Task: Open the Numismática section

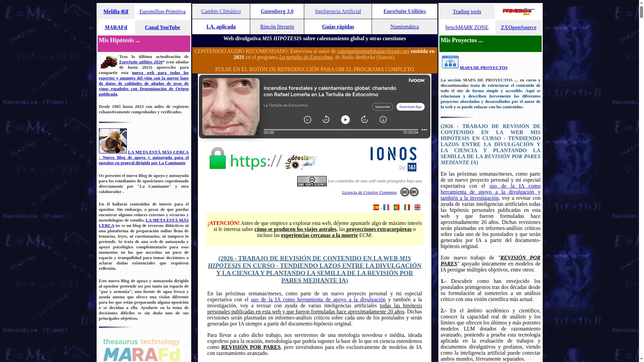Action: (405, 26)
